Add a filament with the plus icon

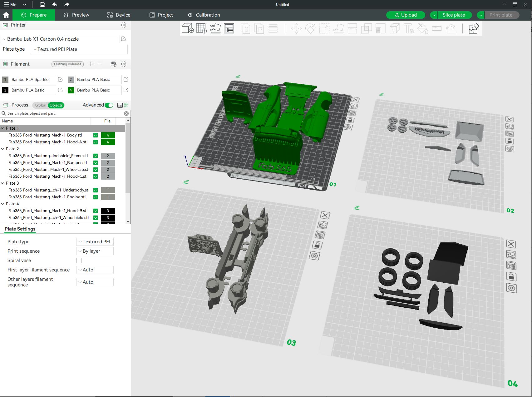coord(91,64)
